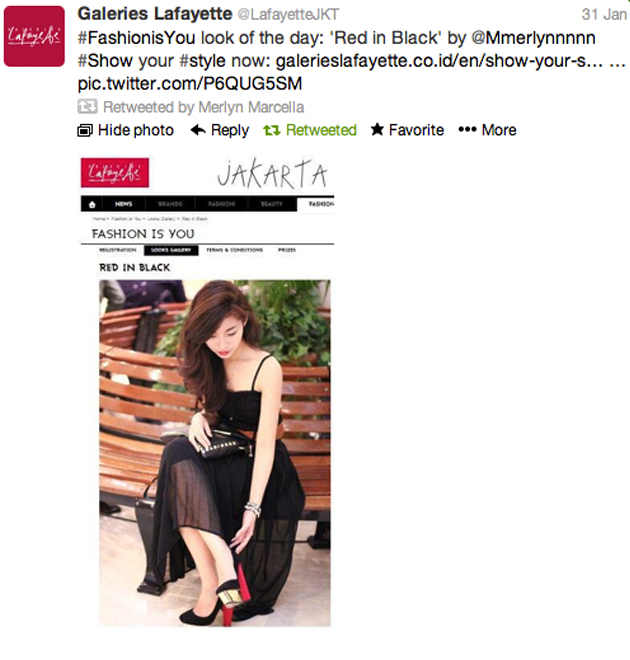Open the pic.twitter.com/P6QUG5SM link
630x660 pixels.
(x=190, y=83)
